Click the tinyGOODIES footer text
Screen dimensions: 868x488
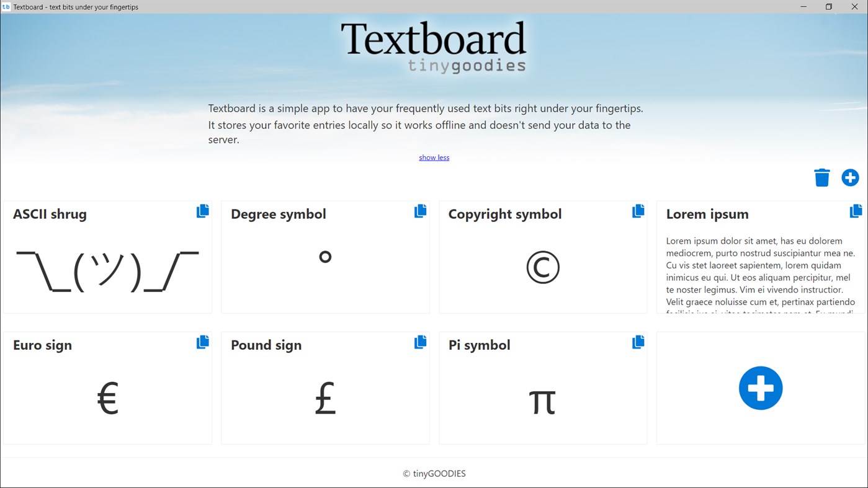click(x=434, y=473)
